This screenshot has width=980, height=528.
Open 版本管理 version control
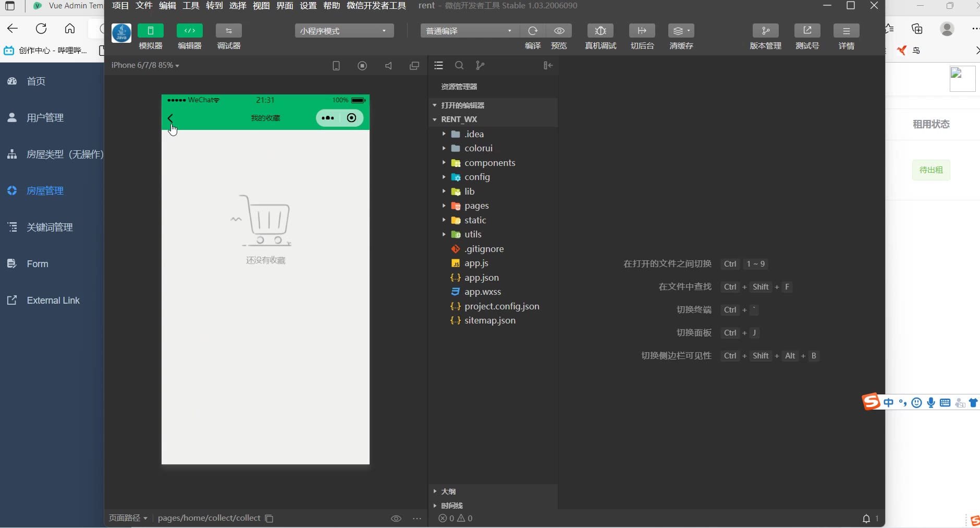pyautogui.click(x=766, y=31)
